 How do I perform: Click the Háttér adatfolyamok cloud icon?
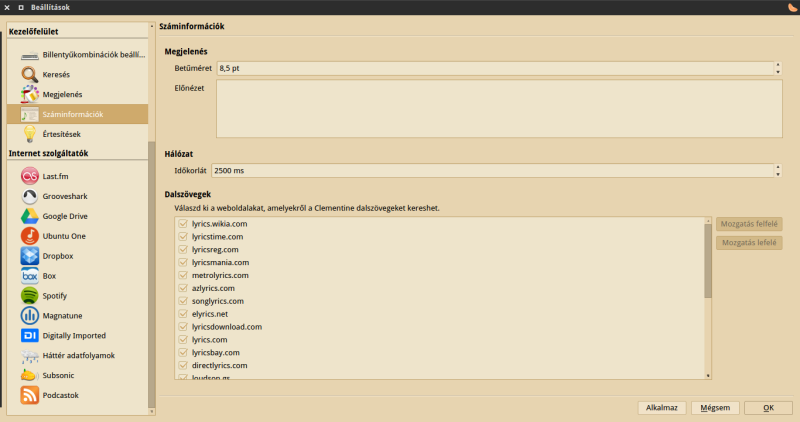tap(30, 355)
